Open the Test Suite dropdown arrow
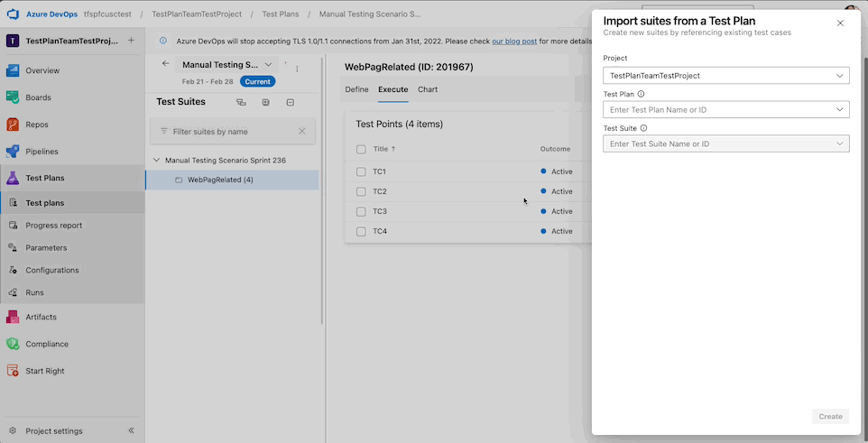 (x=840, y=144)
